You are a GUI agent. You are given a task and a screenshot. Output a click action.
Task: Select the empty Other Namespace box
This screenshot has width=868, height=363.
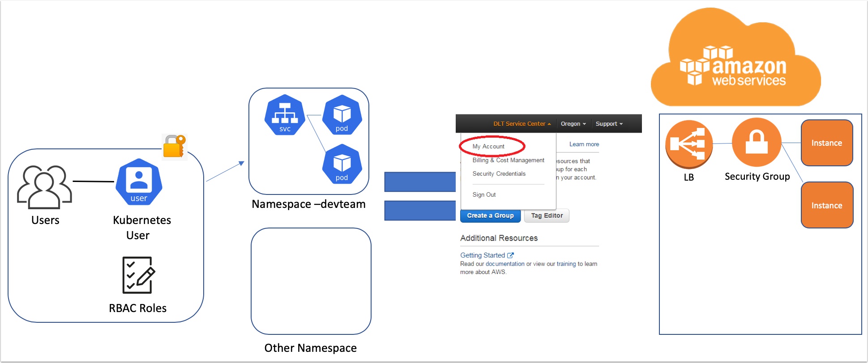tap(311, 281)
